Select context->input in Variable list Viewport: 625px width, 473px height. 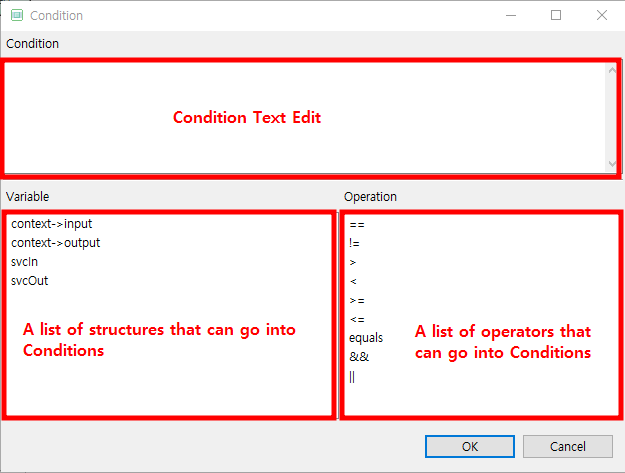(52, 224)
